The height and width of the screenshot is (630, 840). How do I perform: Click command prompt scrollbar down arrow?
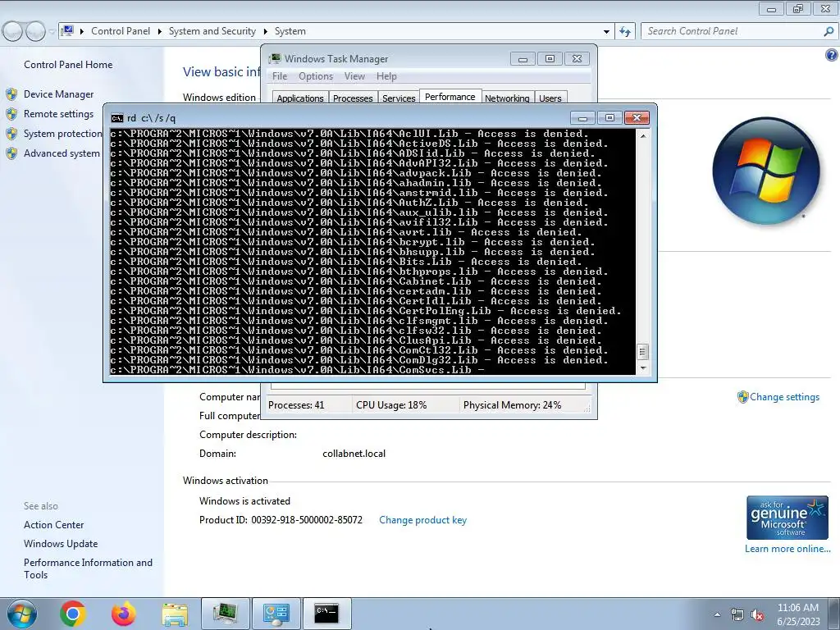[x=643, y=368]
